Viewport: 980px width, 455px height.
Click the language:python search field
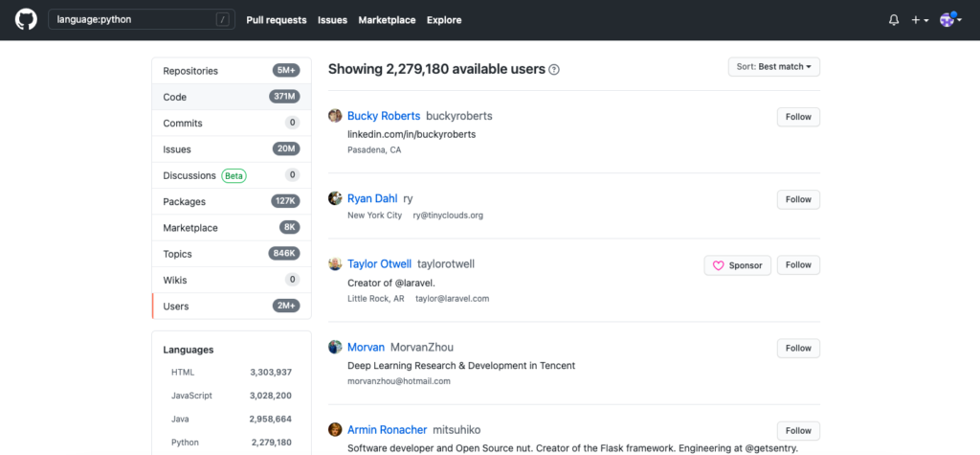[134, 20]
